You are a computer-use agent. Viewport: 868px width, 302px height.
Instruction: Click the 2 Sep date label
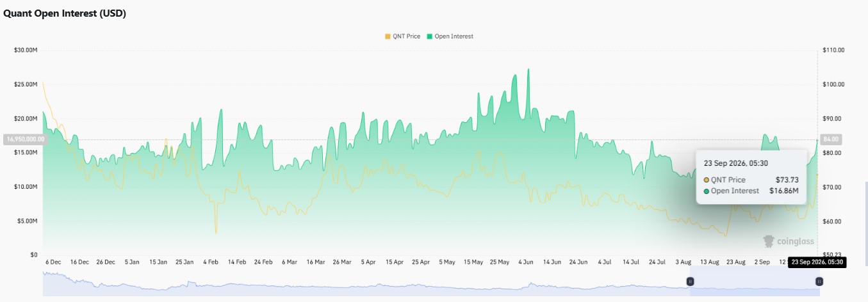click(x=762, y=262)
